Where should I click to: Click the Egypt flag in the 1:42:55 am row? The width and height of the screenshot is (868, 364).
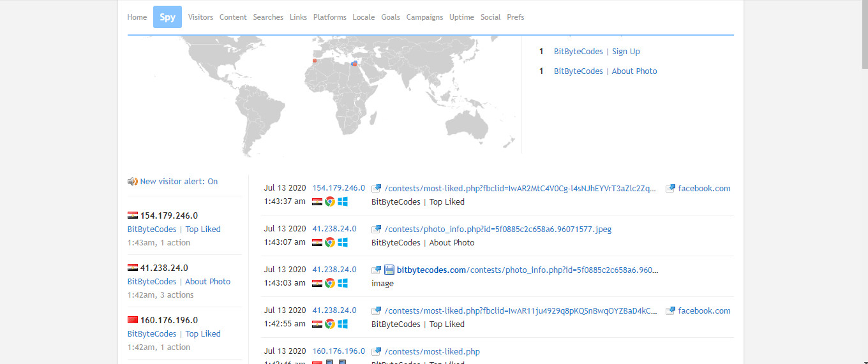point(317,324)
